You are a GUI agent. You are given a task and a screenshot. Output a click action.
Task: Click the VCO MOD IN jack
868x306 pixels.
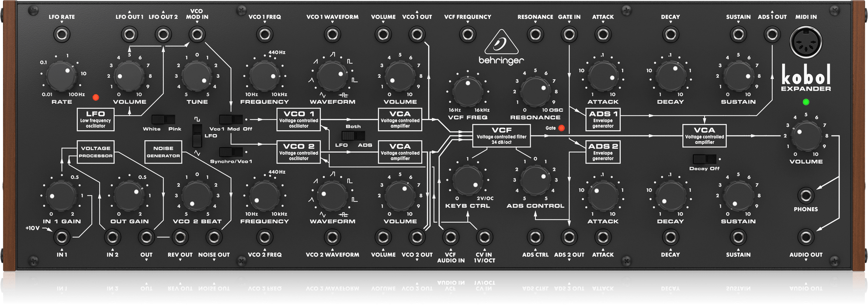pyautogui.click(x=197, y=34)
